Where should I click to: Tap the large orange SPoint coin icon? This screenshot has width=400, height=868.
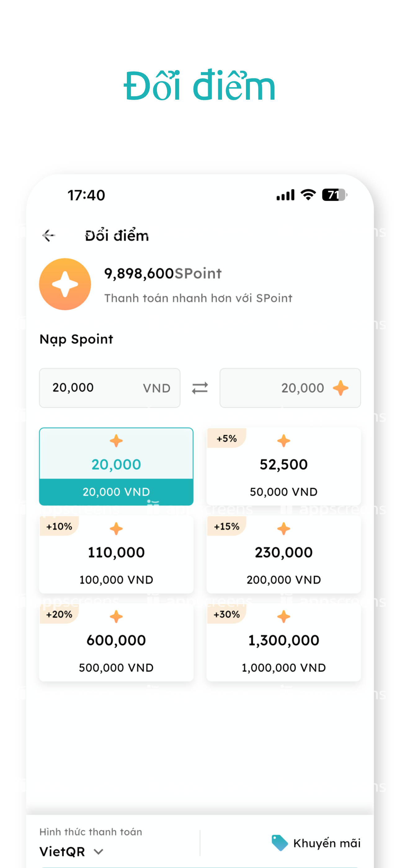coord(65,284)
